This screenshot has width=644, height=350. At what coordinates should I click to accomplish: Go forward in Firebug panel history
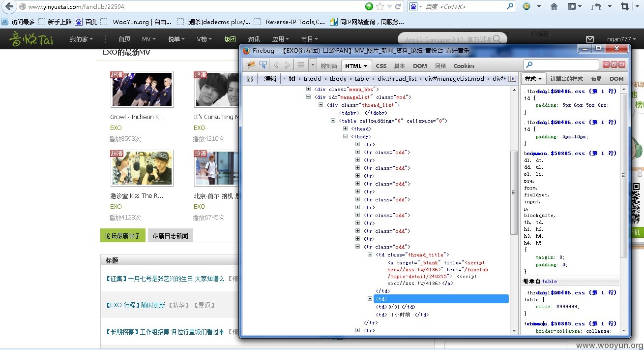287,65
